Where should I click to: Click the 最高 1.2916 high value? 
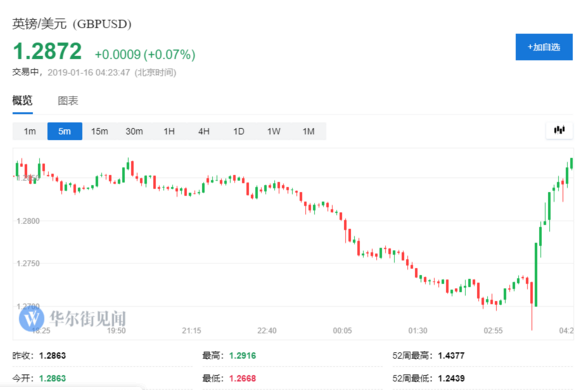point(243,356)
